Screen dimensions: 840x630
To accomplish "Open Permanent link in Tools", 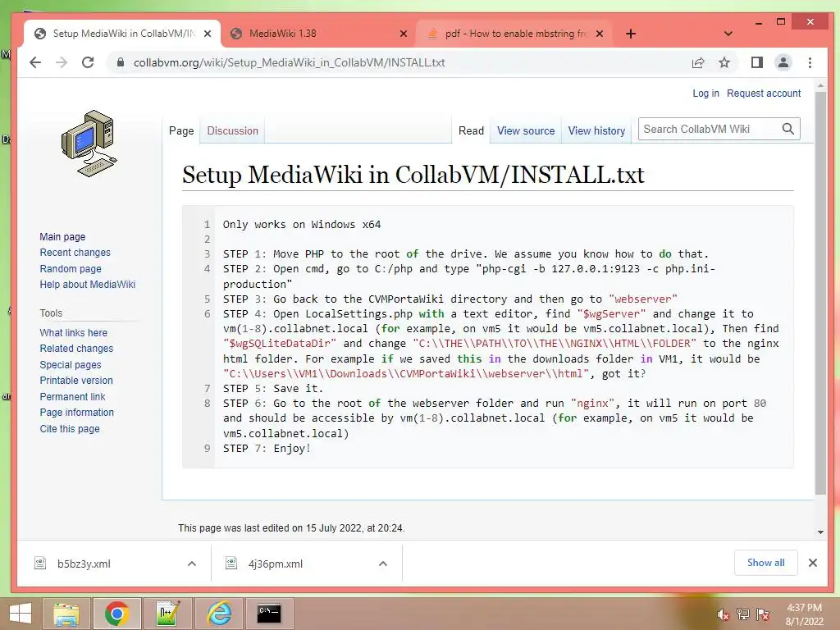I will [72, 396].
